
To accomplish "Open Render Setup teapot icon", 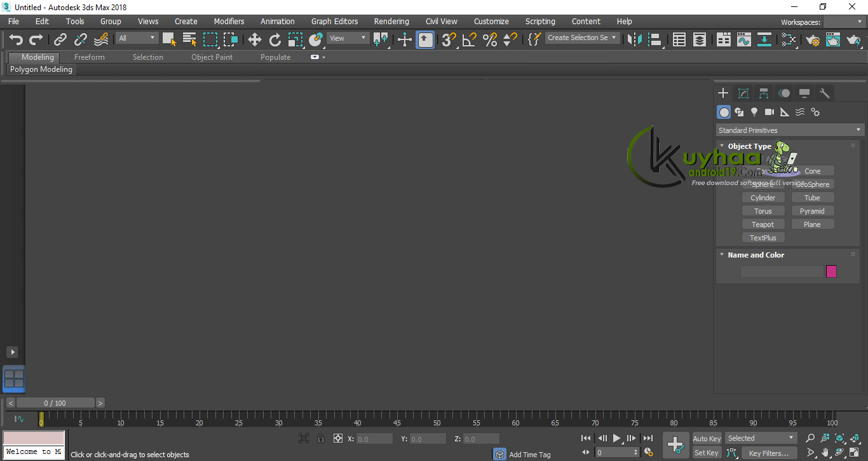I will 813,40.
